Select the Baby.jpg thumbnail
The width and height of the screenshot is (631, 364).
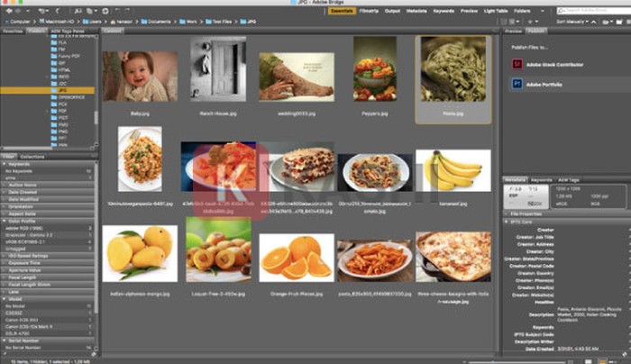click(x=140, y=77)
